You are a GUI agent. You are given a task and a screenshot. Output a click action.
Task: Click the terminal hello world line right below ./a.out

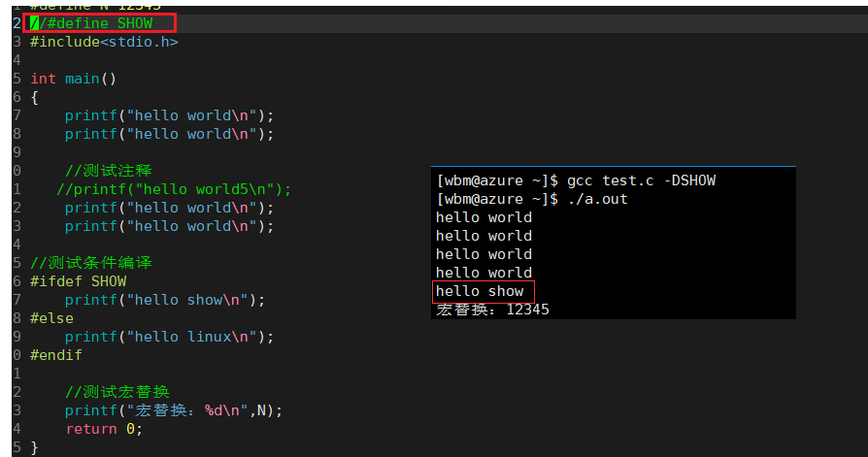484,217
